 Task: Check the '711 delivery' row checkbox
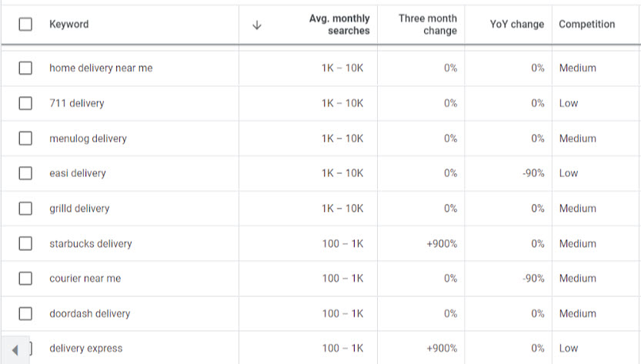pos(25,103)
